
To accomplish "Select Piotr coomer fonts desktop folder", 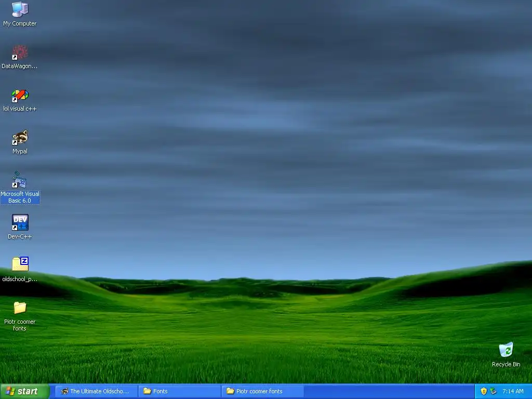I will [20, 308].
